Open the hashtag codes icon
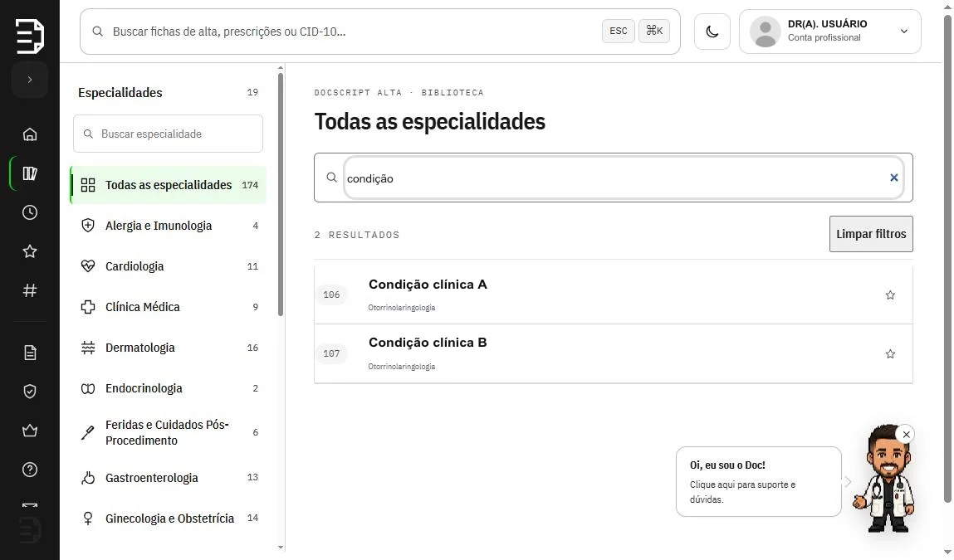Screen dimensions: 954x560 tap(30, 290)
